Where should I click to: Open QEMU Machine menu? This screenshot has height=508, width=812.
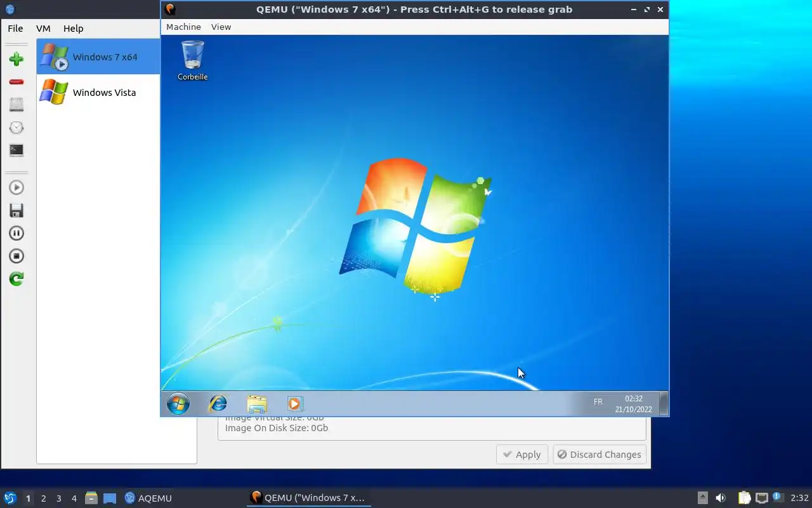(x=183, y=27)
